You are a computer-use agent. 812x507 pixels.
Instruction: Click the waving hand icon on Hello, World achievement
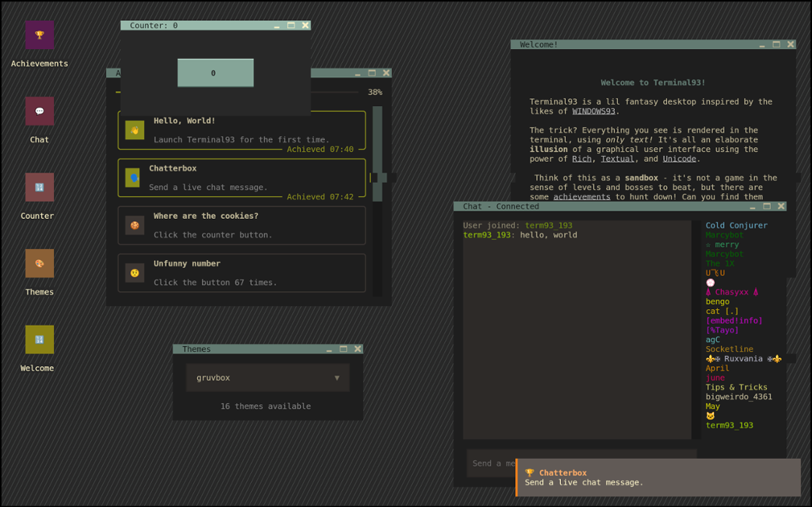coord(134,130)
